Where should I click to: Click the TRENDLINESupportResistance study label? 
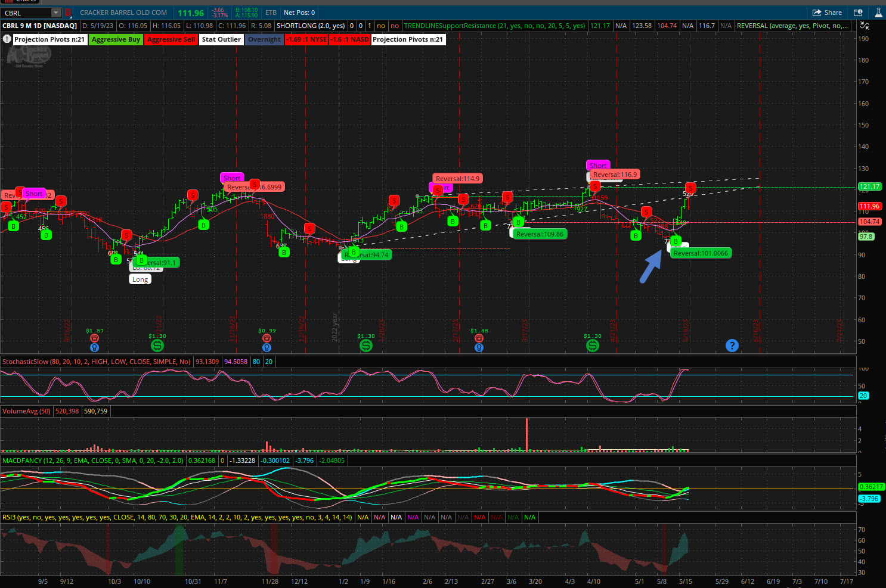[495, 26]
